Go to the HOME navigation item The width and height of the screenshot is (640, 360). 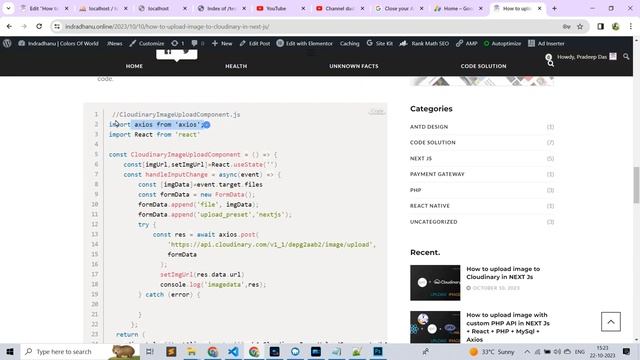[134, 66]
